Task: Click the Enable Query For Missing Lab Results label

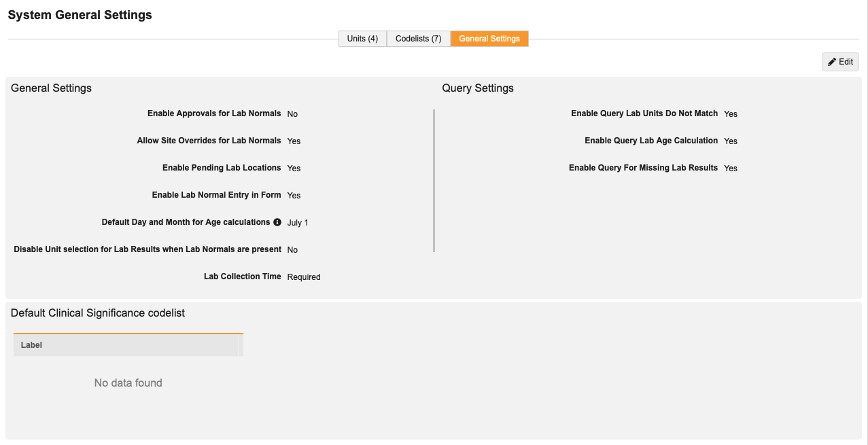Action: pyautogui.click(x=643, y=168)
